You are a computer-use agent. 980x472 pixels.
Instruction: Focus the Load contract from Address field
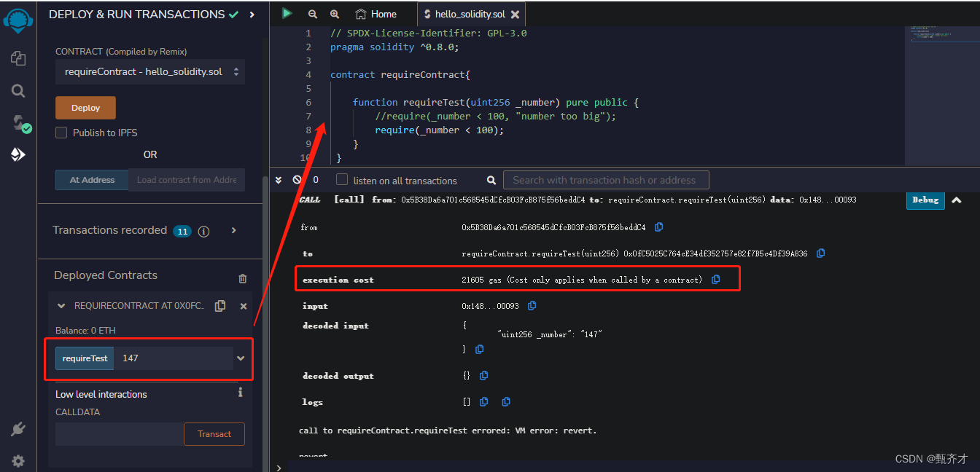[x=187, y=180]
